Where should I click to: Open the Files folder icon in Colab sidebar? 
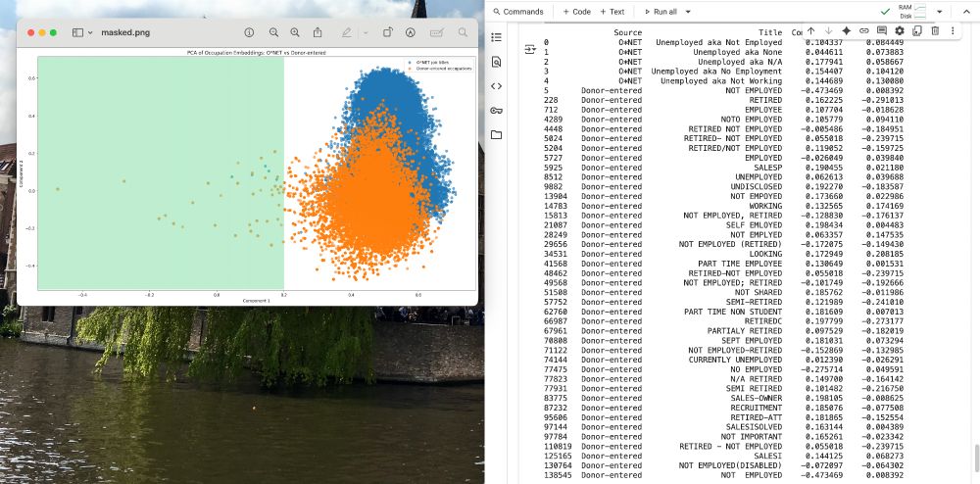(496, 135)
